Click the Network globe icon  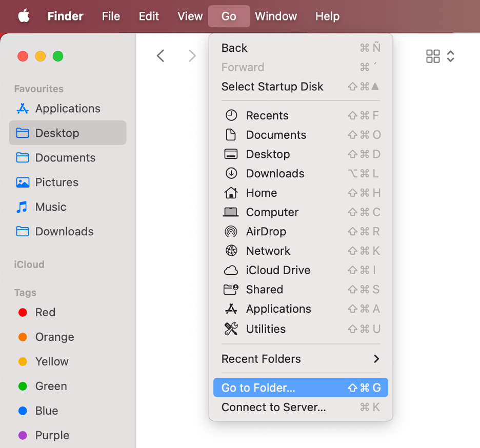pos(231,251)
